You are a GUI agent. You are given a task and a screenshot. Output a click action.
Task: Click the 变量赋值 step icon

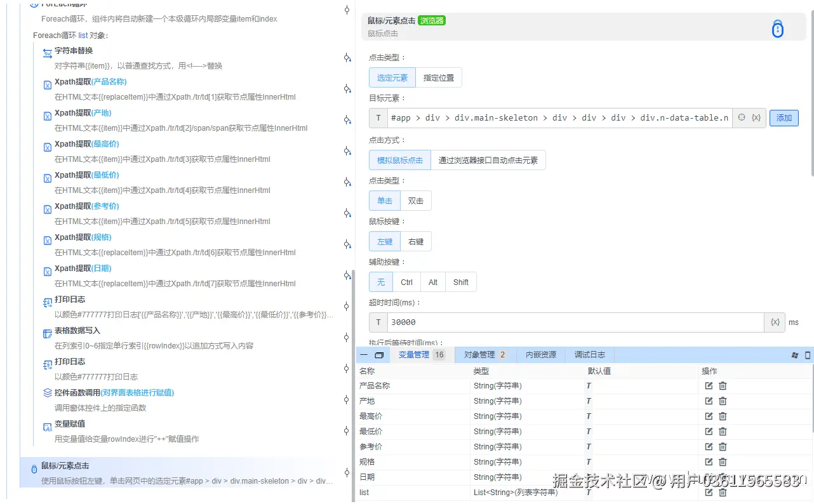[47, 427]
